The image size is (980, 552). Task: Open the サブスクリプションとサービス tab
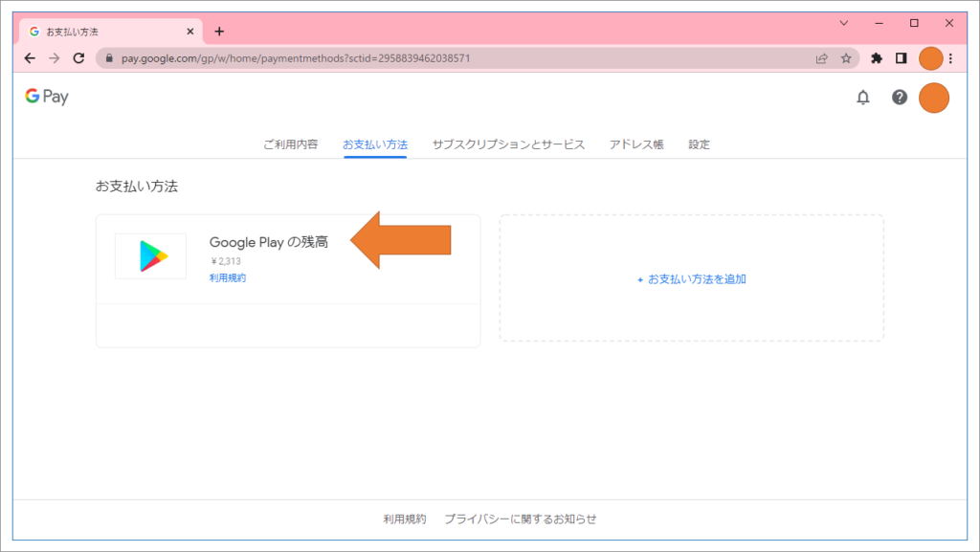(x=509, y=144)
